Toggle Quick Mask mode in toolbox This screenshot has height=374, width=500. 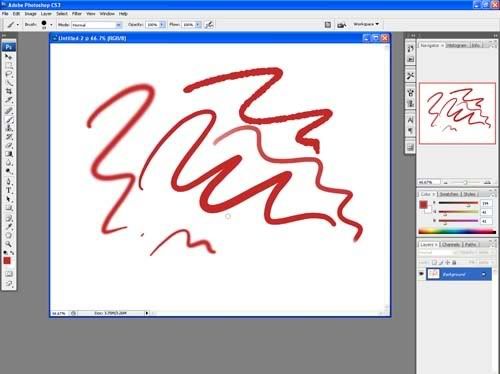click(9, 274)
